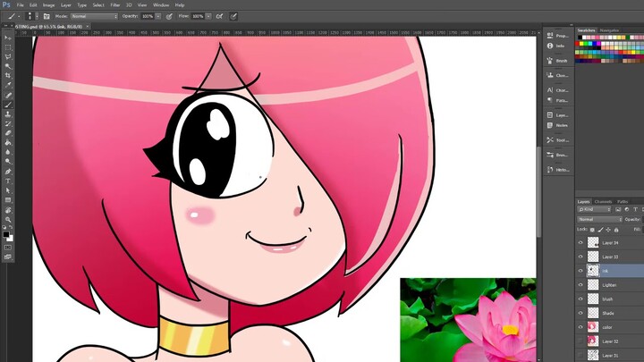Open the Tool Preset picker arrow
The height and width of the screenshot is (362, 644).
coord(19,17)
